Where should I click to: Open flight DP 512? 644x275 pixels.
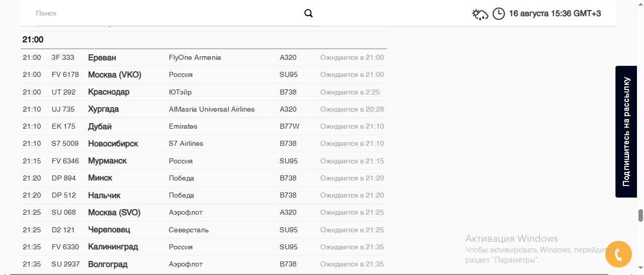63,195
